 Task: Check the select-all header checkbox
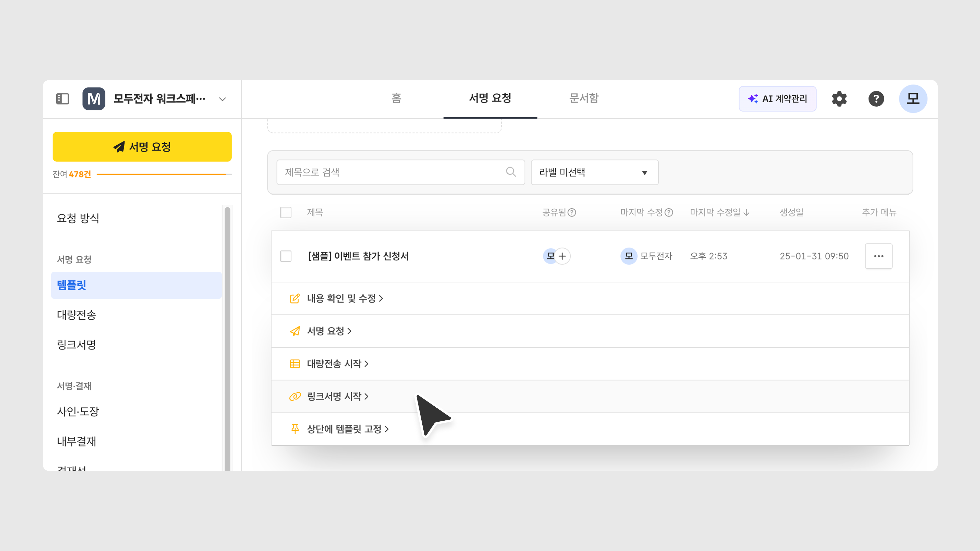point(286,212)
